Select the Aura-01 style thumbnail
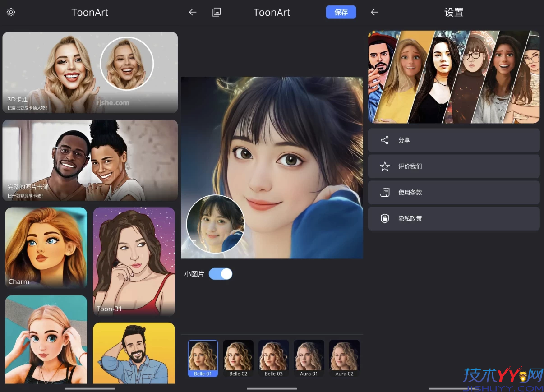Viewport: 544px width, 392px height. (x=309, y=358)
